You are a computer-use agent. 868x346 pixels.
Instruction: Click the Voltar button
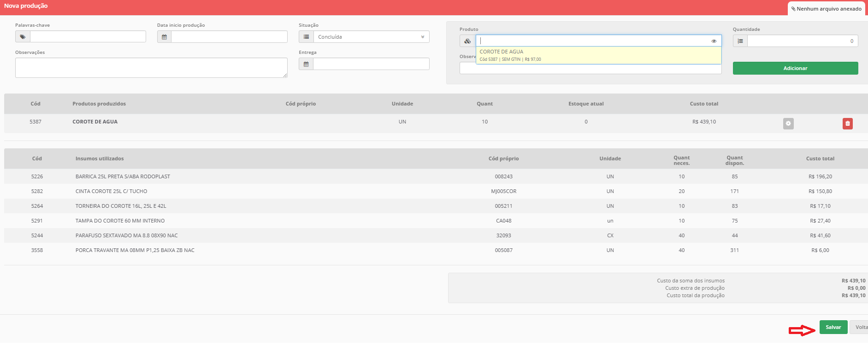pos(860,327)
